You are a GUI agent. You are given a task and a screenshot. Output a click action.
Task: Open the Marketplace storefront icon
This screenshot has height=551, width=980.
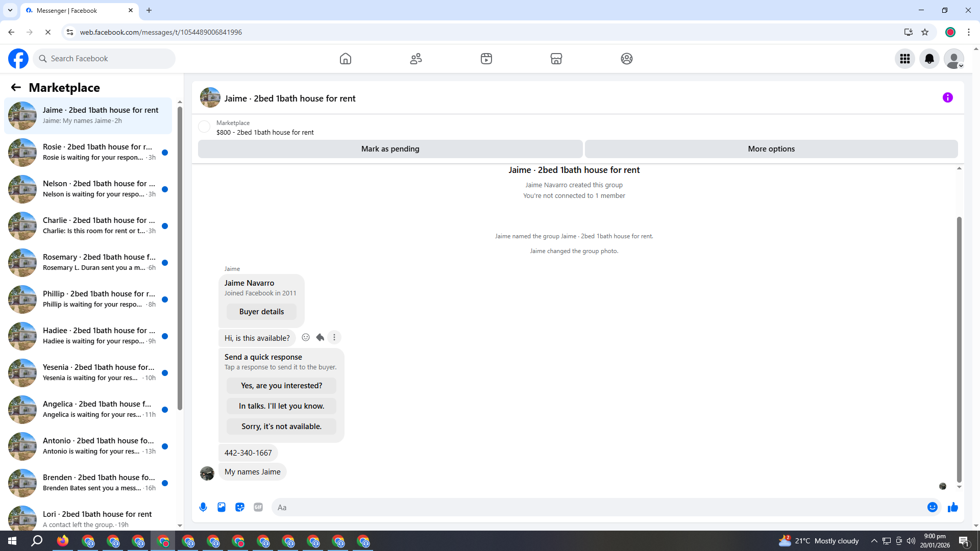click(556, 59)
